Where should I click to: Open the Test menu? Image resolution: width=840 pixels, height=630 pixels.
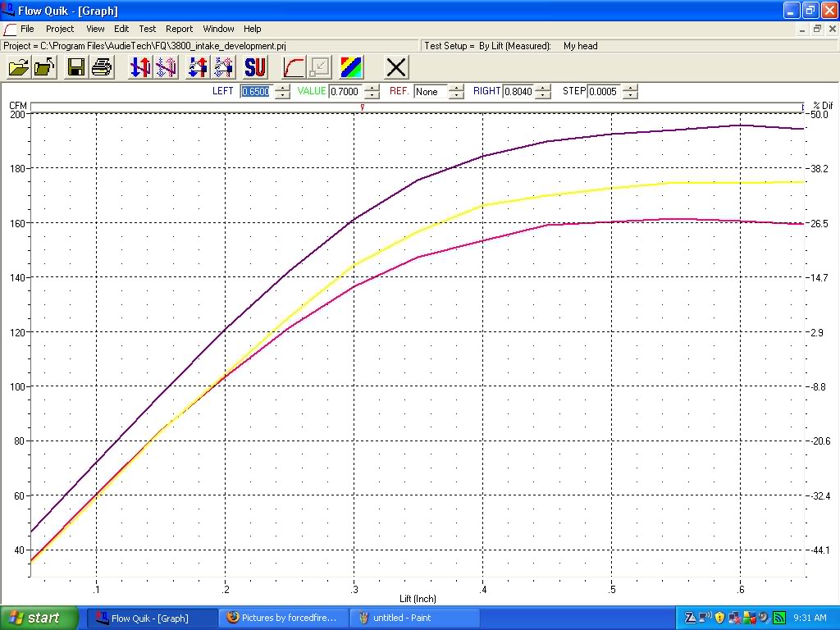coord(148,29)
